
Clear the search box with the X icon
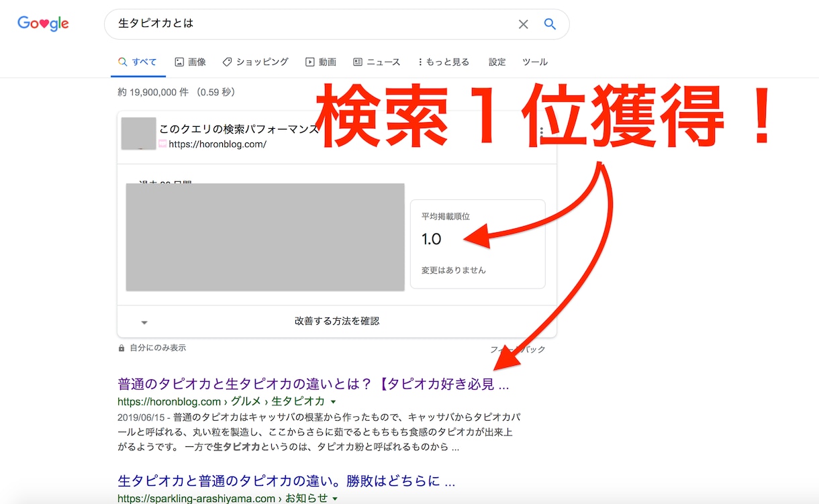coord(524,24)
